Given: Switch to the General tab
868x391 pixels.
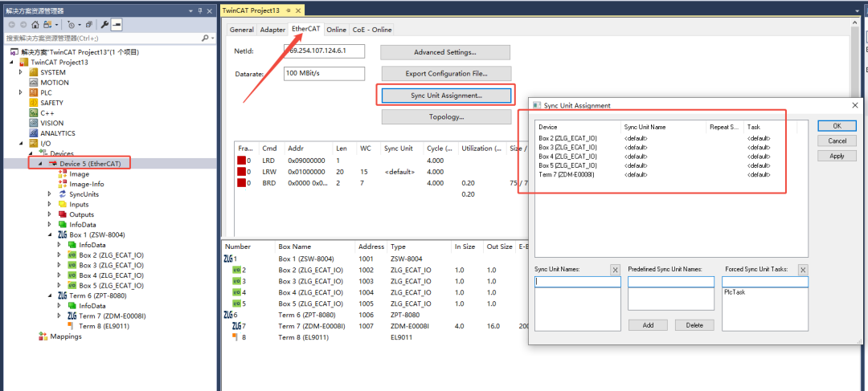Looking at the screenshot, I should click(242, 30).
